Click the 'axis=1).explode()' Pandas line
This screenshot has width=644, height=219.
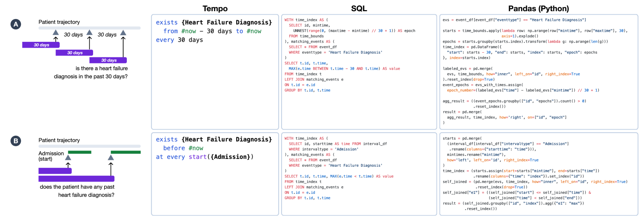tap(520, 36)
